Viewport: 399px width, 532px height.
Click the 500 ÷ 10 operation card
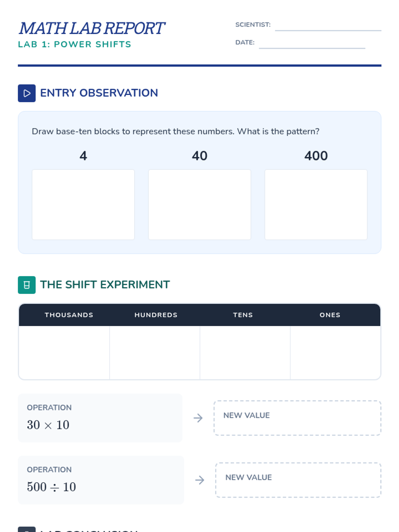tap(101, 480)
